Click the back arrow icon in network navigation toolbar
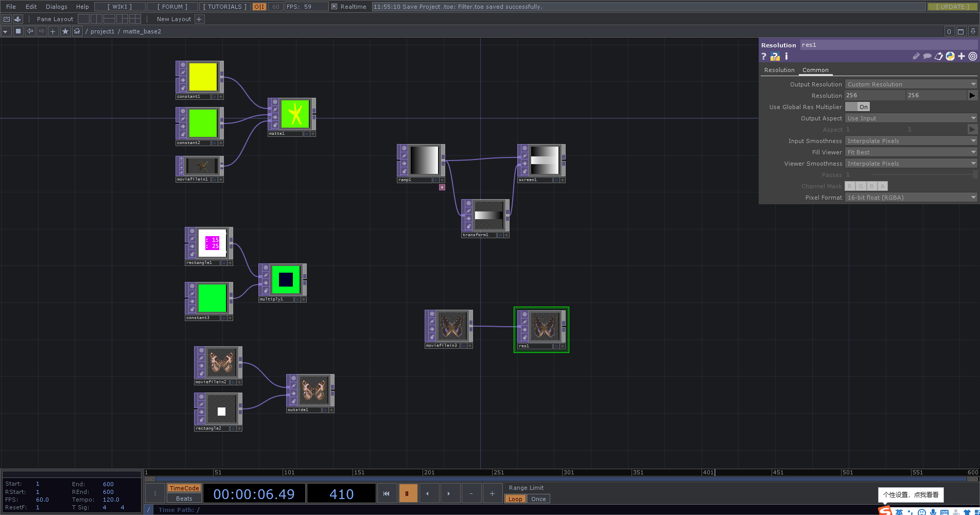This screenshot has width=980, height=515. (30, 31)
